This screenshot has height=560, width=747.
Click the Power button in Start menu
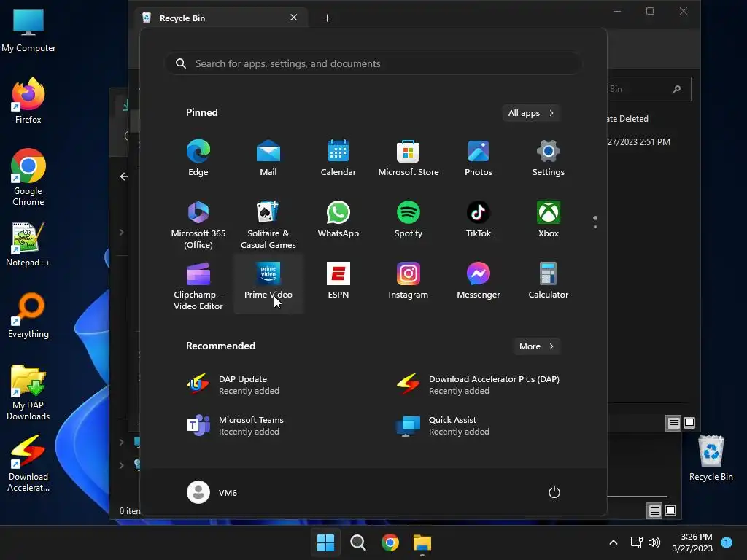click(x=554, y=492)
